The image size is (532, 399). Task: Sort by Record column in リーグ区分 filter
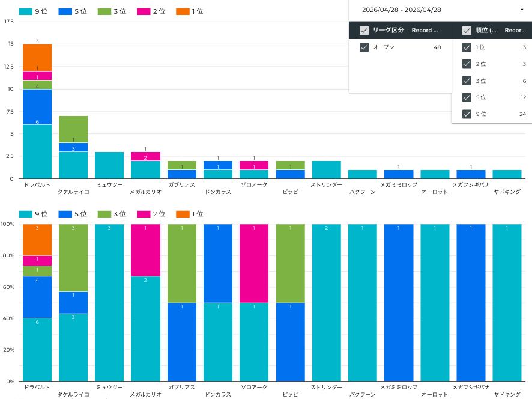425,31
